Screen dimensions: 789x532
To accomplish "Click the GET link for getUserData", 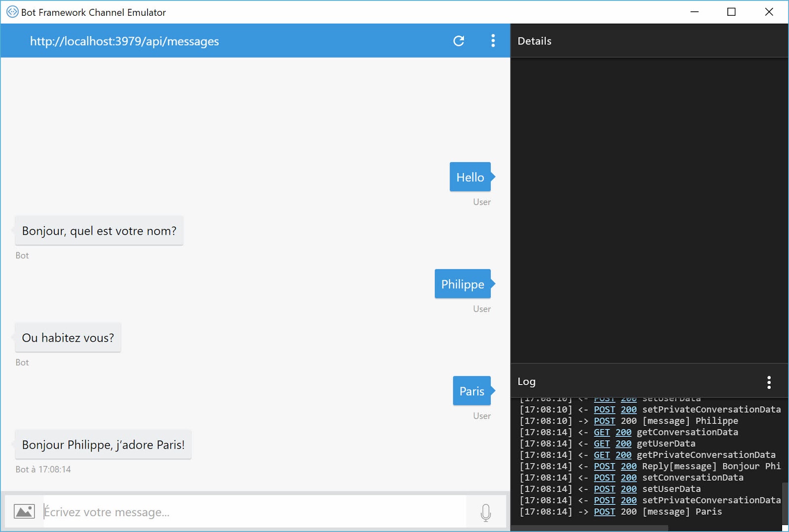I will point(601,443).
